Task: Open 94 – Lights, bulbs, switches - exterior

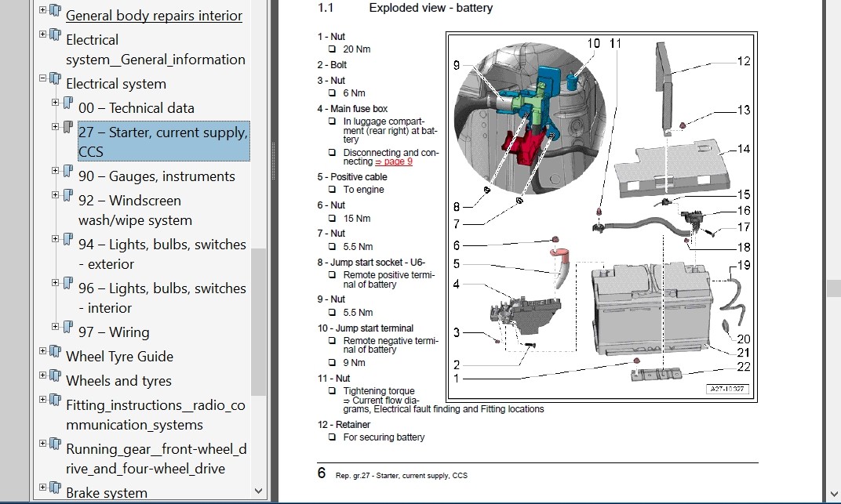Action: (162, 255)
